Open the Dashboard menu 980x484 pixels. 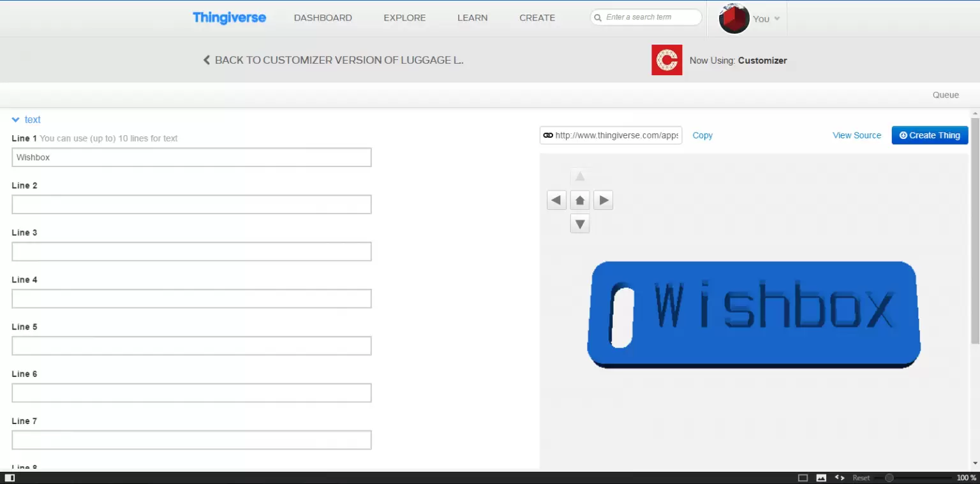pyautogui.click(x=323, y=18)
